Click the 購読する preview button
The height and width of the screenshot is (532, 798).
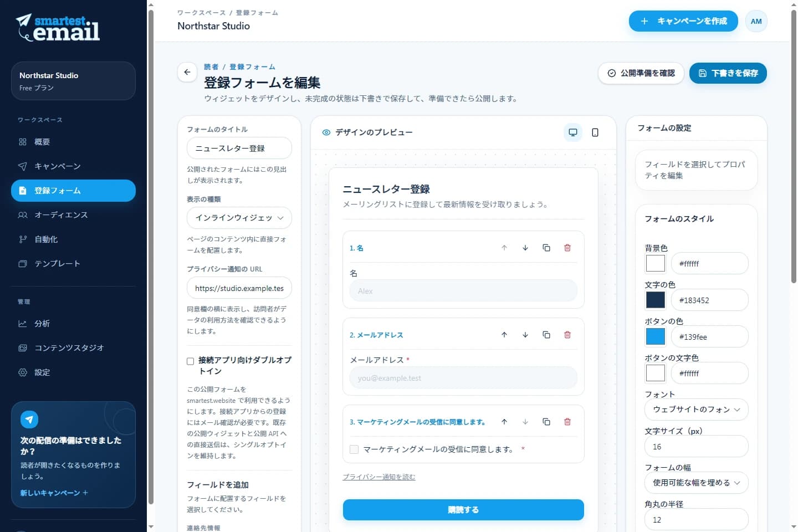(x=463, y=510)
